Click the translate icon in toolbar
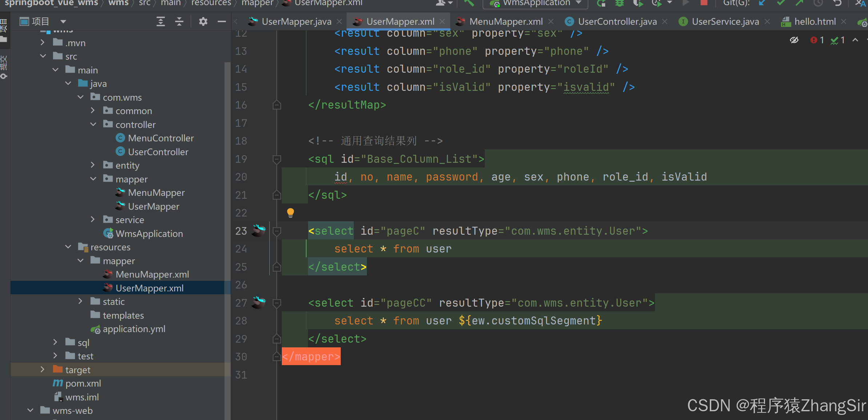 860,3
